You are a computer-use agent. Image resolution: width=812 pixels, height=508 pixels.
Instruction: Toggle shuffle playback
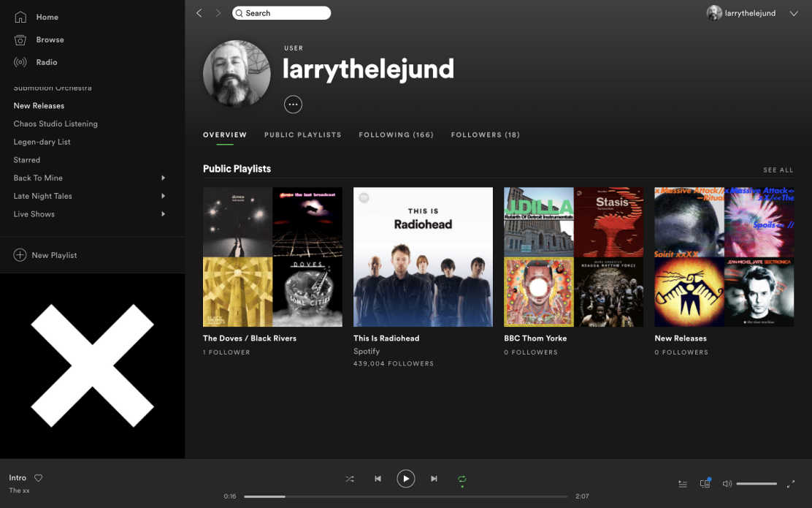(x=350, y=479)
